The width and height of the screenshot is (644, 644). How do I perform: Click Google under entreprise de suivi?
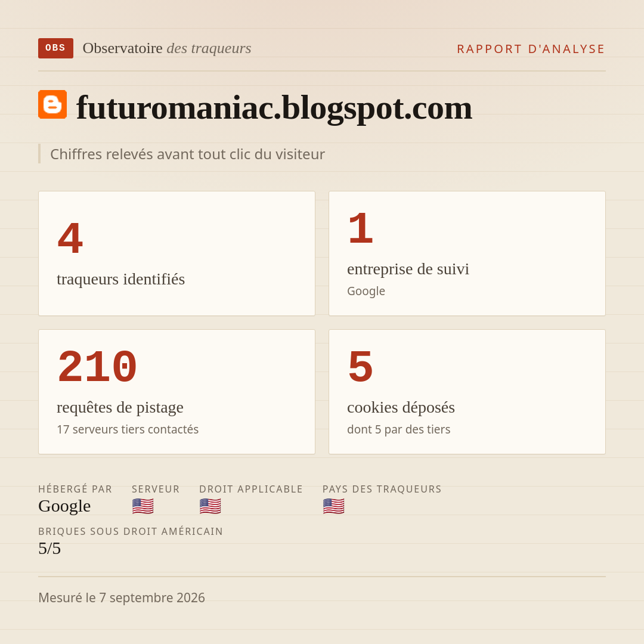[366, 291]
